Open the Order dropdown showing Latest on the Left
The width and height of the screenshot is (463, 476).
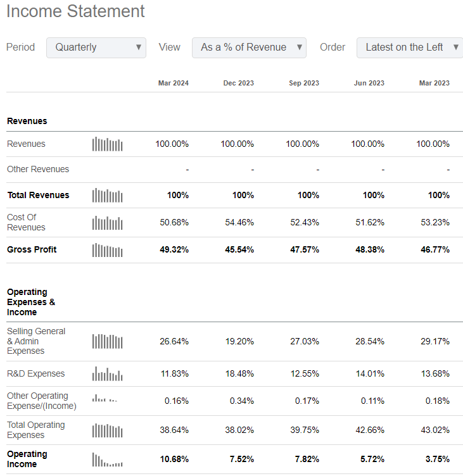coord(410,47)
